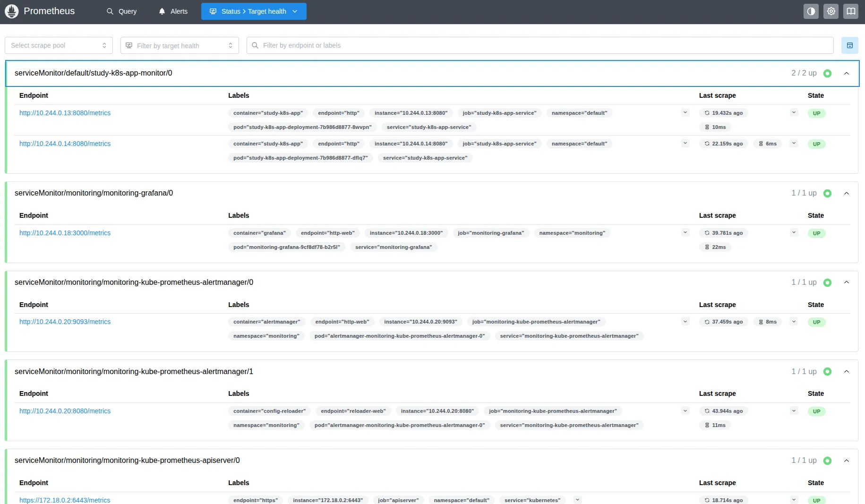The height and width of the screenshot is (504, 865).
Task: Expand last scrape details for 10.244.0.20:9093
Action: pos(794,321)
